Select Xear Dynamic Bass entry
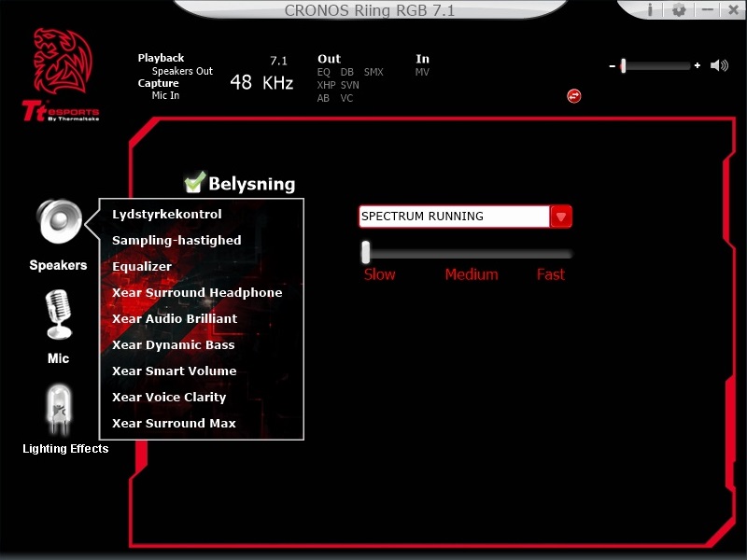Viewport: 747px width, 560px height. (174, 344)
